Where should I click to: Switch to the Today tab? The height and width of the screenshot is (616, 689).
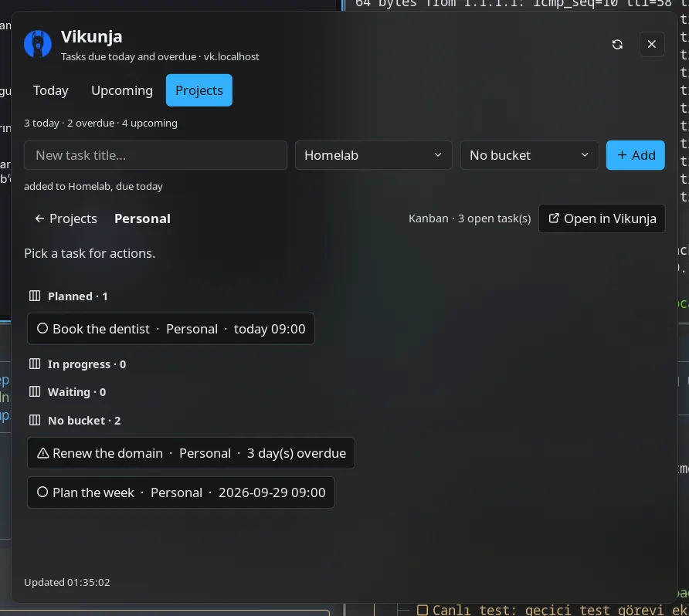pos(51,90)
